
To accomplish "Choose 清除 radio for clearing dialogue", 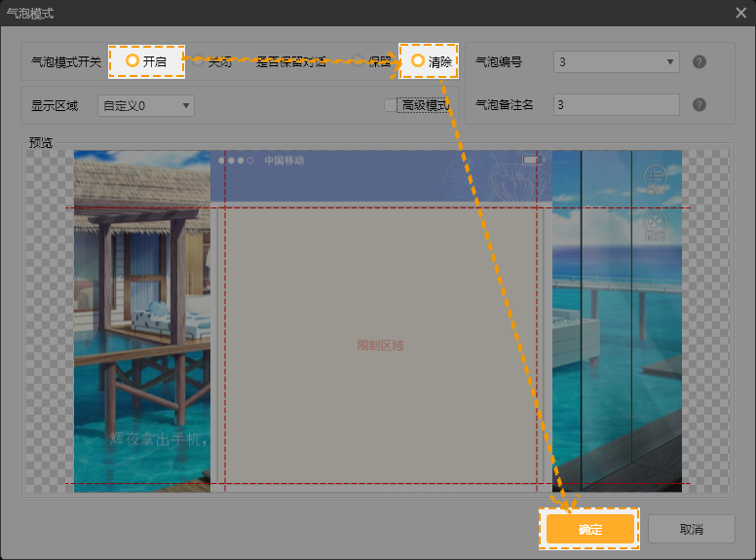I will point(418,61).
